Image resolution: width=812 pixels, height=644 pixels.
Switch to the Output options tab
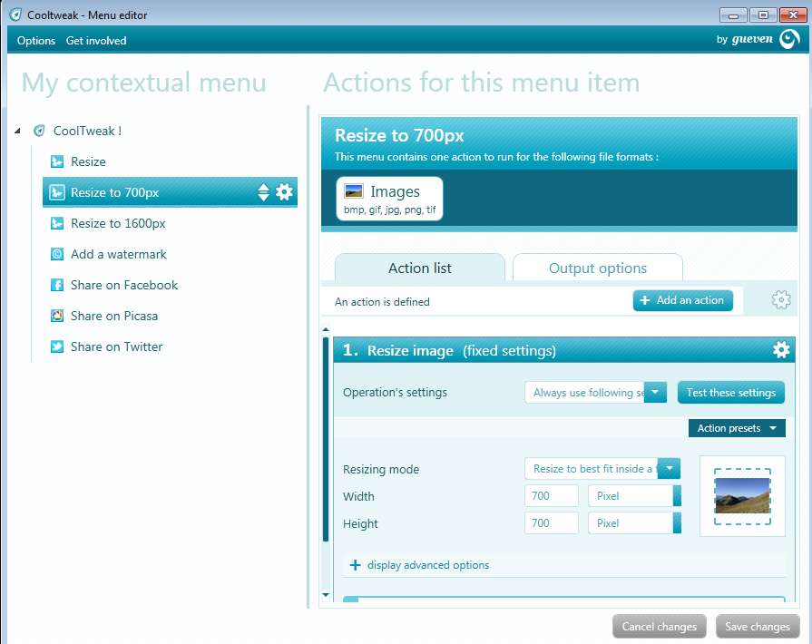[x=598, y=268]
